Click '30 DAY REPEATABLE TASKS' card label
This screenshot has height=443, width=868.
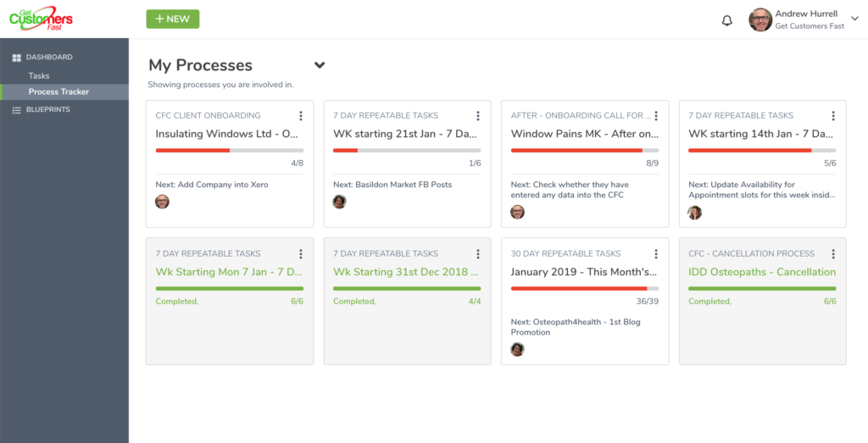coord(565,254)
